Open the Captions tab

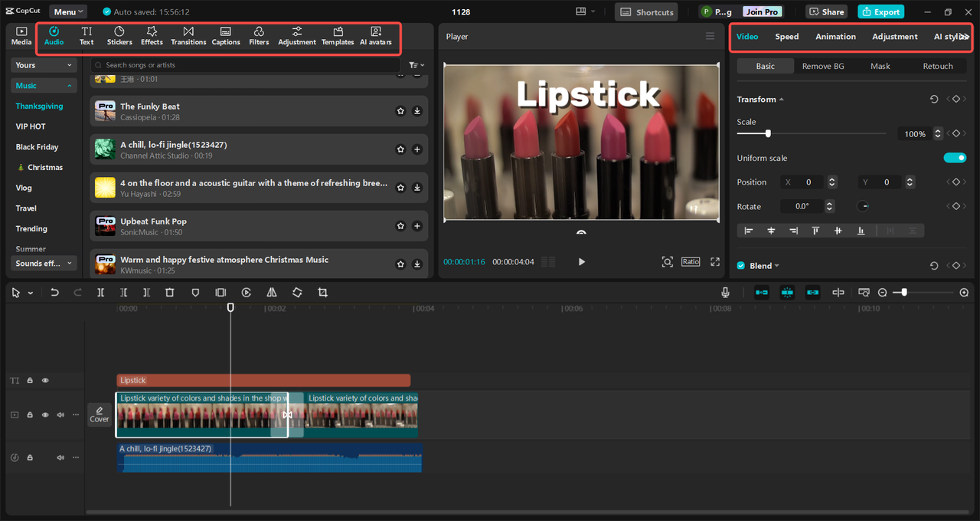click(226, 36)
